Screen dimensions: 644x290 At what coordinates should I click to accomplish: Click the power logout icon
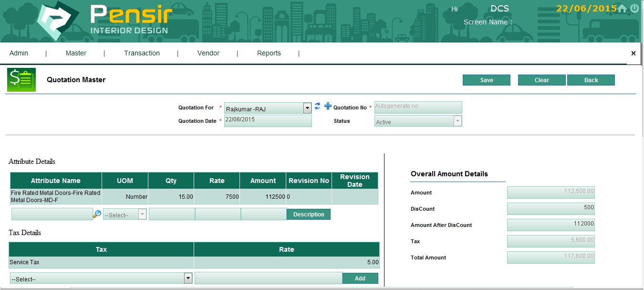coord(634,9)
